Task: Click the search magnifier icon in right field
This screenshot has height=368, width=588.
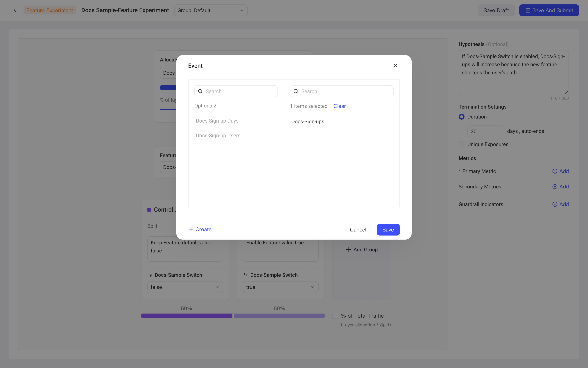Action: tap(296, 91)
